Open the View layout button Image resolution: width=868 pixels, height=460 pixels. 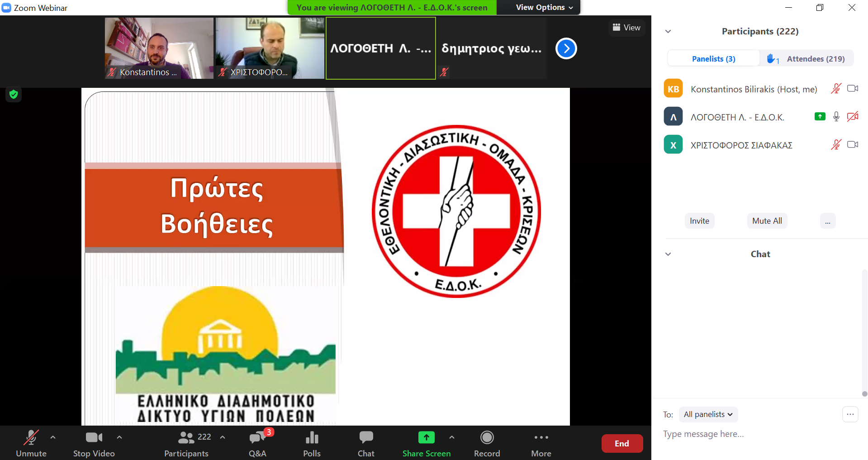tap(626, 28)
